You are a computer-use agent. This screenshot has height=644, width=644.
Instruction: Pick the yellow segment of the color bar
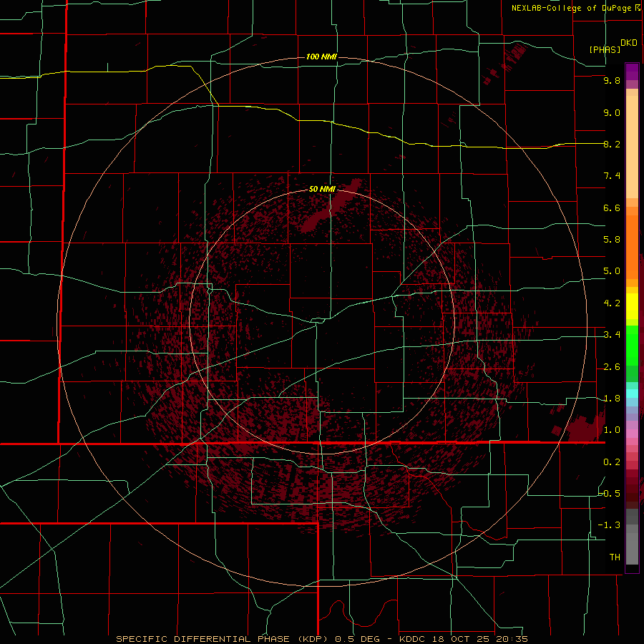click(632, 306)
